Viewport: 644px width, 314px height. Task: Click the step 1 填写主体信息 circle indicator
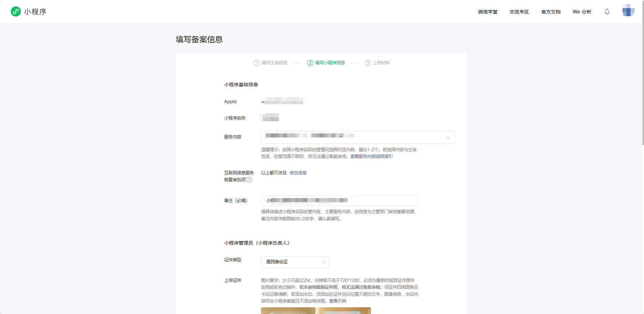[256, 63]
